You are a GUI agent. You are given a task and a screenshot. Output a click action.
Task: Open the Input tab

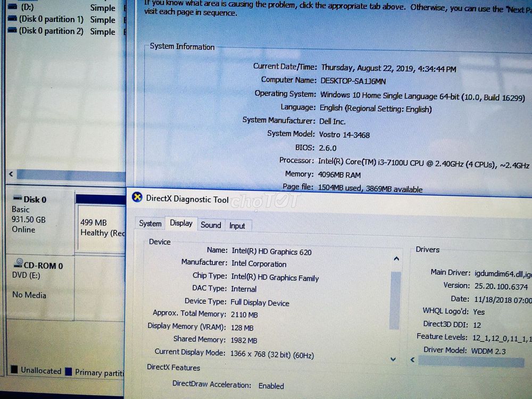pyautogui.click(x=237, y=226)
